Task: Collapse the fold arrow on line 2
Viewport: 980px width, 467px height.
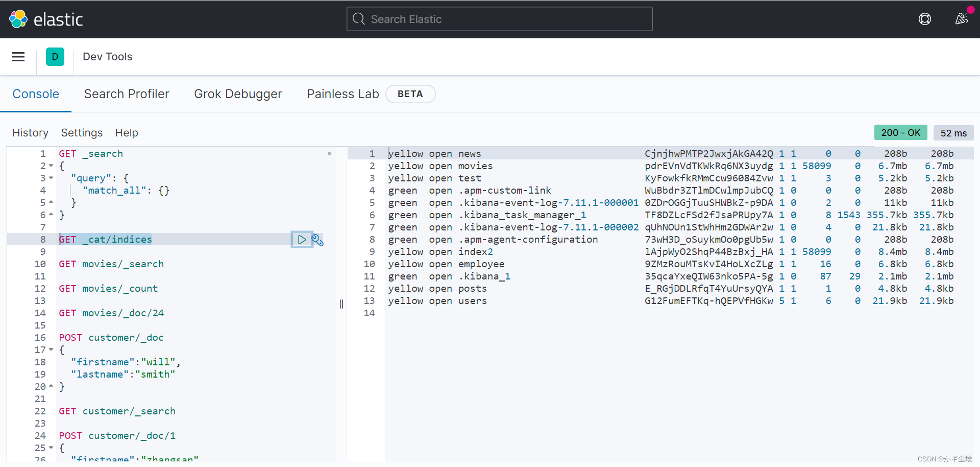Action: tap(51, 166)
